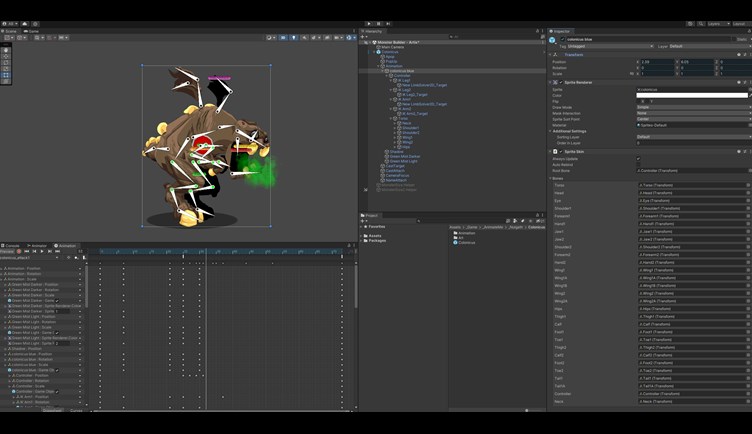Select colonicus blue in Hierarchy

402,71
